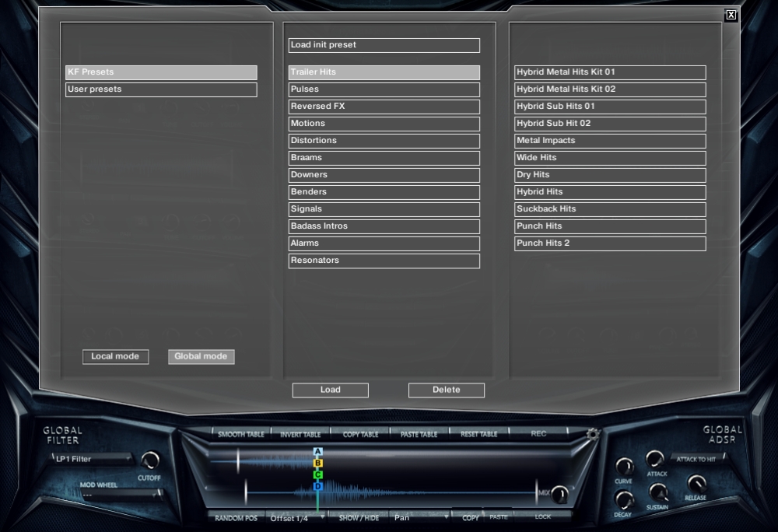The width and height of the screenshot is (778, 532).
Task: Enable Local mode
Action: pos(115,357)
